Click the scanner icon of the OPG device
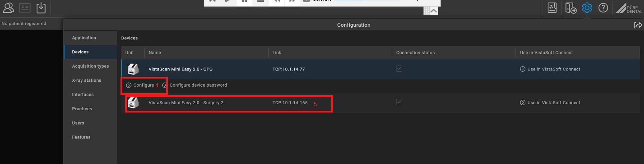This screenshot has width=644, height=164. (133, 69)
